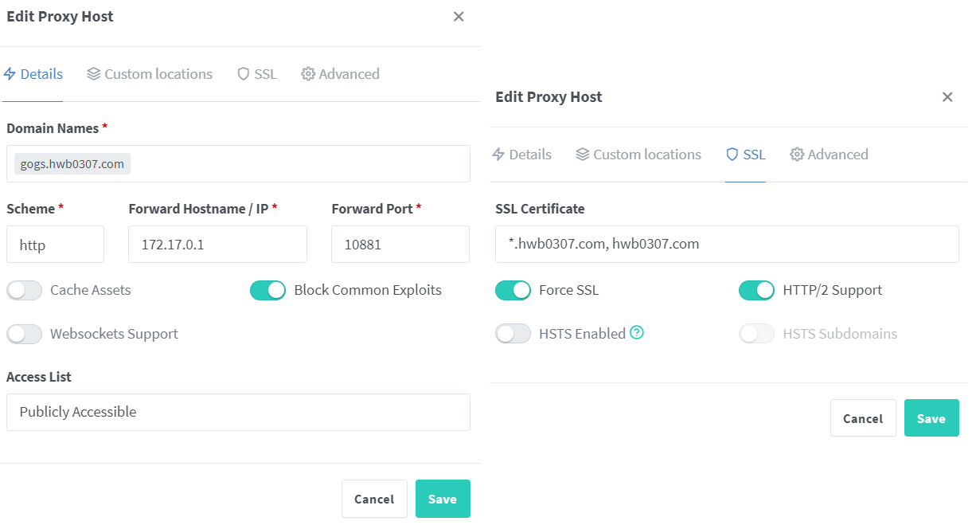
Task: Open the Scheme dropdown showing http
Action: [x=55, y=245]
